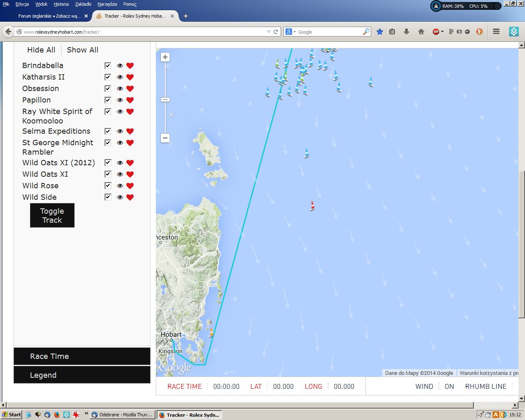Click the Toggle Track button
This screenshot has height=420, width=525.
[52, 215]
